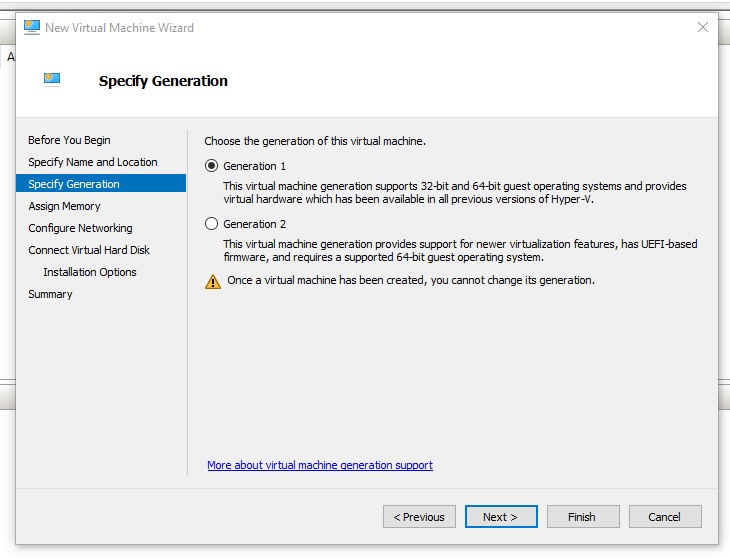
Task: Open the Configure Networking step
Action: click(80, 228)
